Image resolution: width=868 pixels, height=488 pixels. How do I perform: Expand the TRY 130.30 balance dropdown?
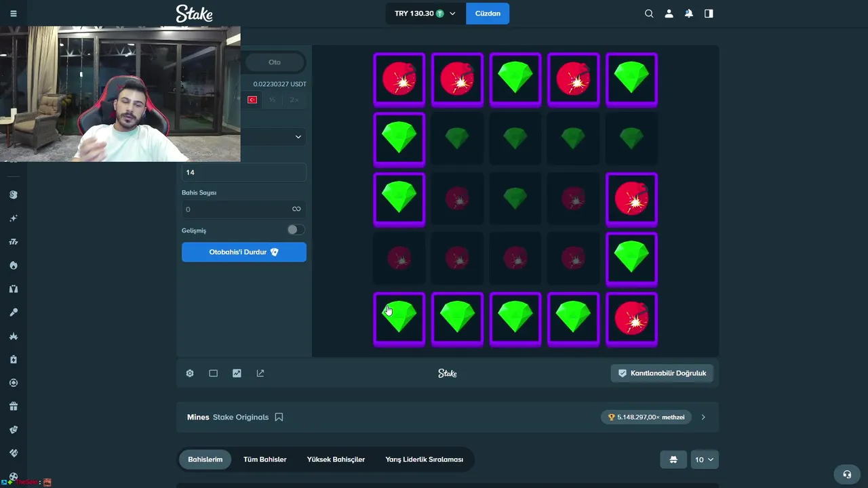(x=425, y=14)
